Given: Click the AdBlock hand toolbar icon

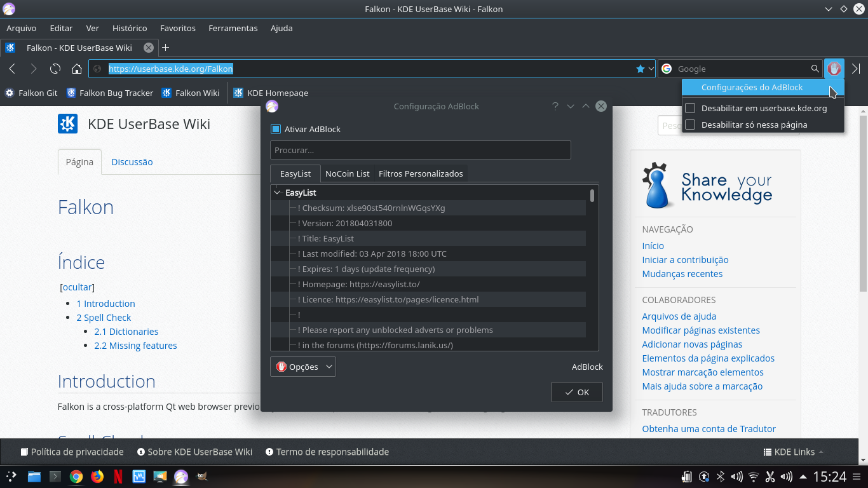Looking at the screenshot, I should (x=834, y=69).
